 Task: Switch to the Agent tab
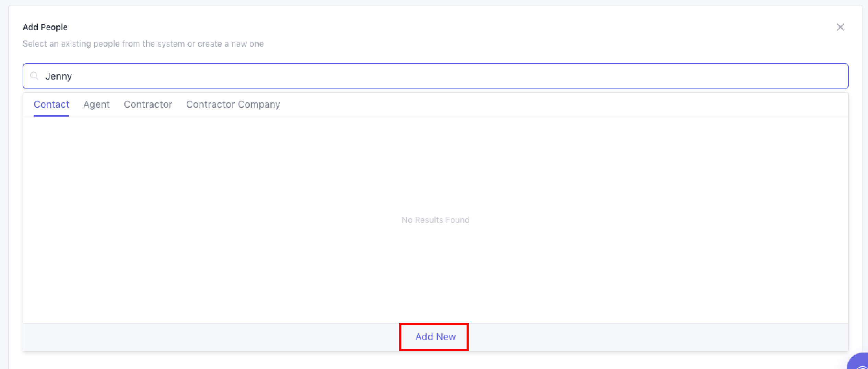(x=96, y=104)
